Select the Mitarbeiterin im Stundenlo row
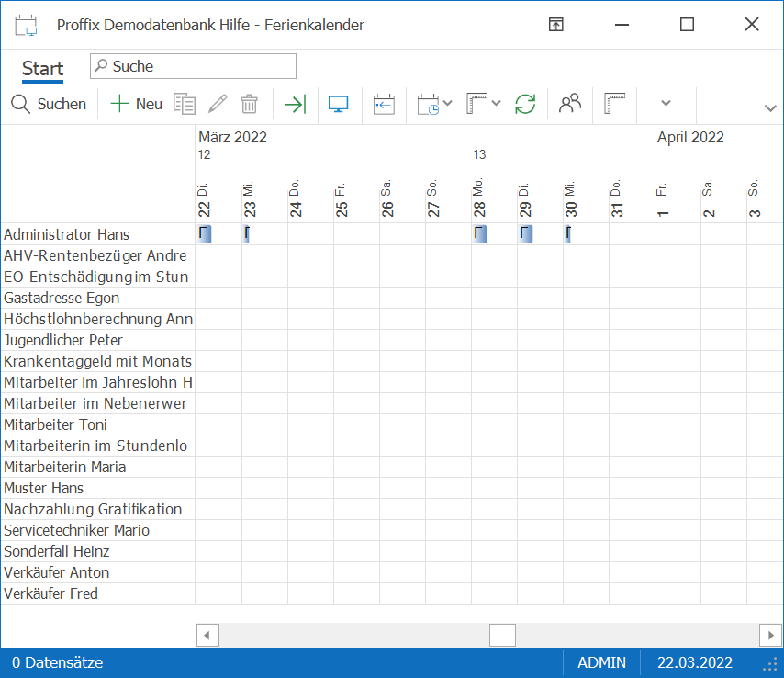Screen dimensions: 784x678 (97, 446)
